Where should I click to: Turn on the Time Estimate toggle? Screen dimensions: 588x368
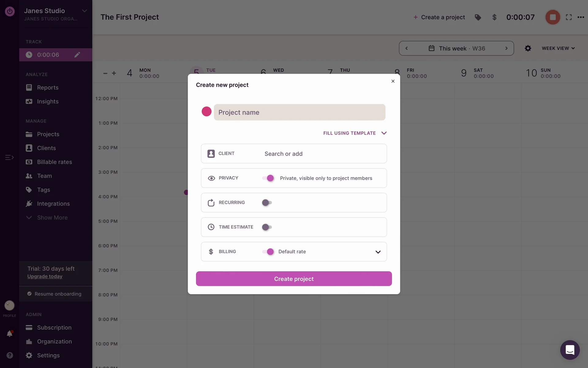(x=267, y=227)
